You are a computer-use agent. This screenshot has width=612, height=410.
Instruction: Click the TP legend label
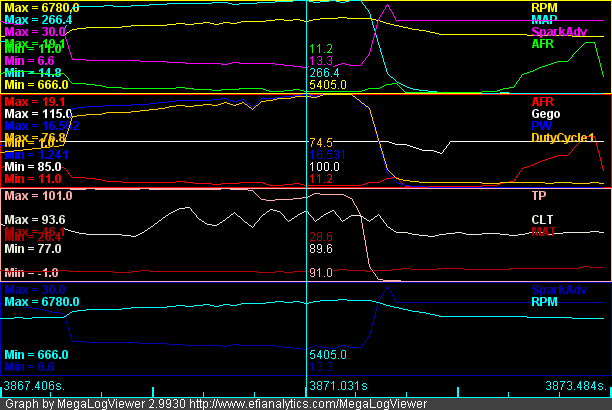click(538, 197)
